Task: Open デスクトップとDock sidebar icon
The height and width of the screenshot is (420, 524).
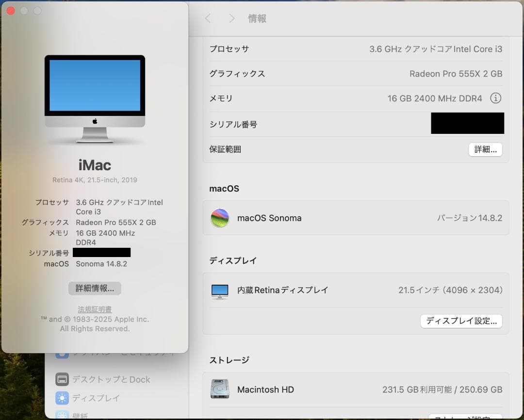Action: click(x=62, y=379)
